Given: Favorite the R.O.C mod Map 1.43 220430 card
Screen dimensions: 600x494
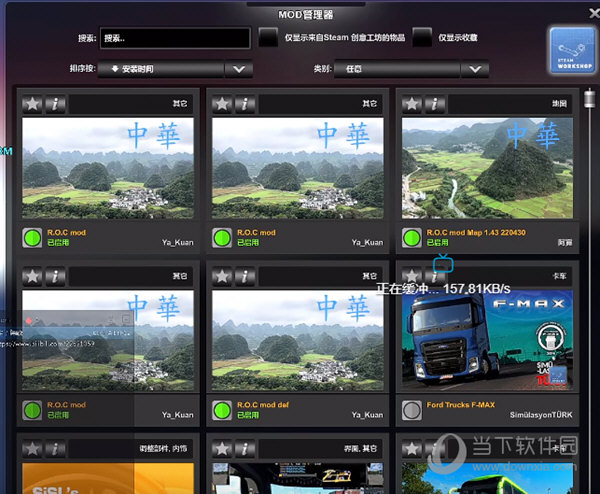Looking at the screenshot, I should pos(412,104).
